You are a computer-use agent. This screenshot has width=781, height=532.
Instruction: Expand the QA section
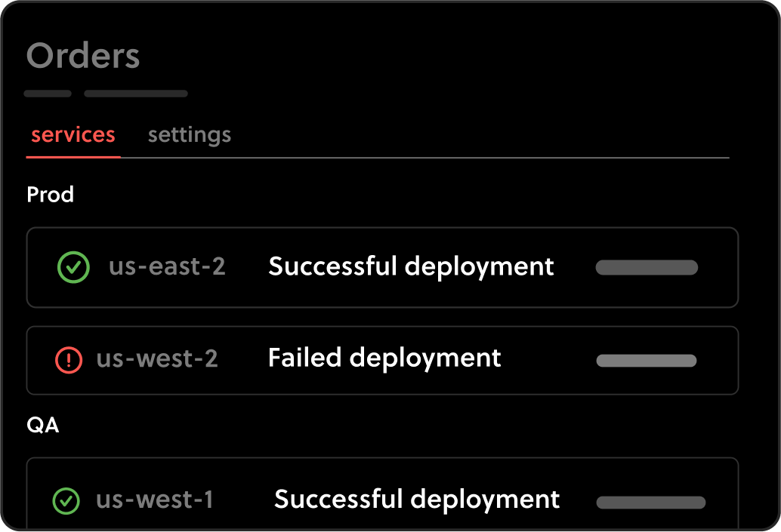point(44,425)
